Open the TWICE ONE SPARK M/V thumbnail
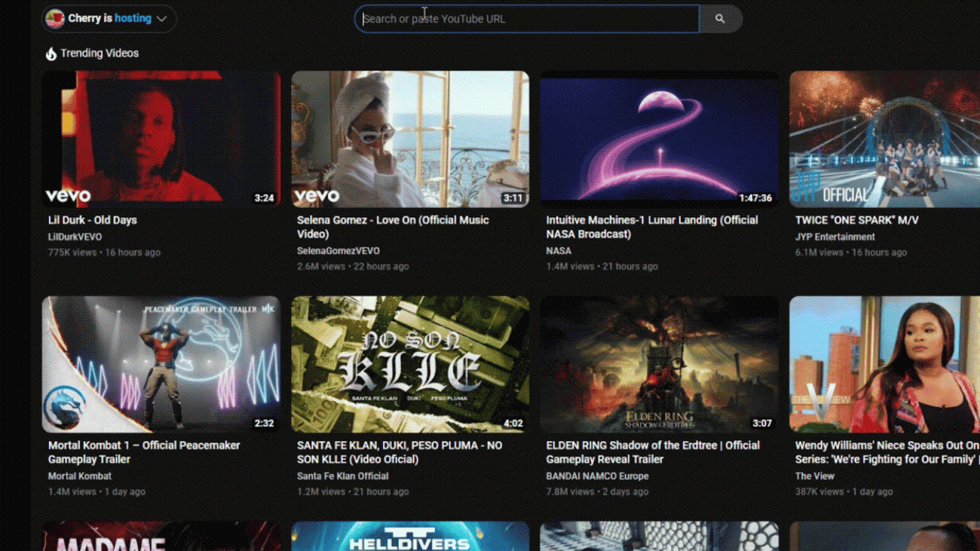Screen dimensions: 980x551 pos(884,139)
